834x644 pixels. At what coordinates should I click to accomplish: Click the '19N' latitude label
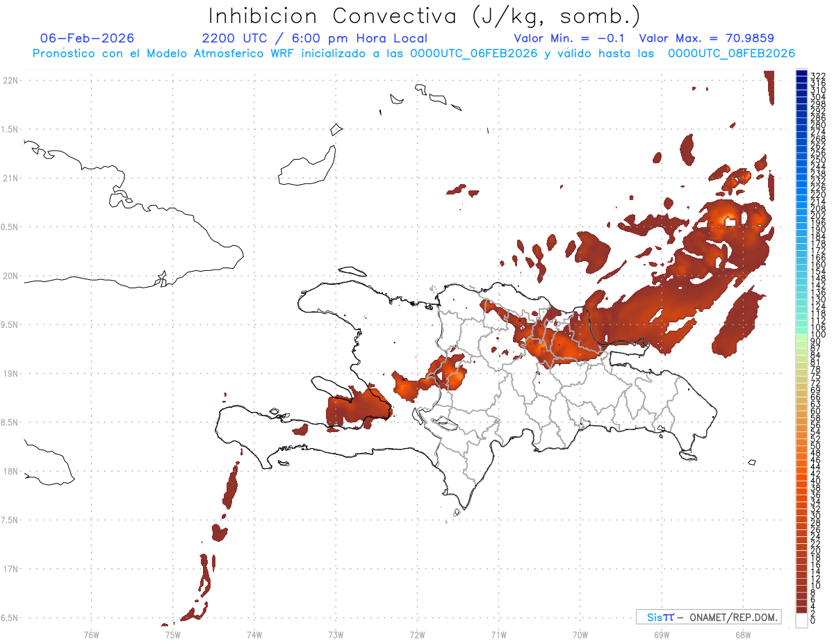pos(10,374)
